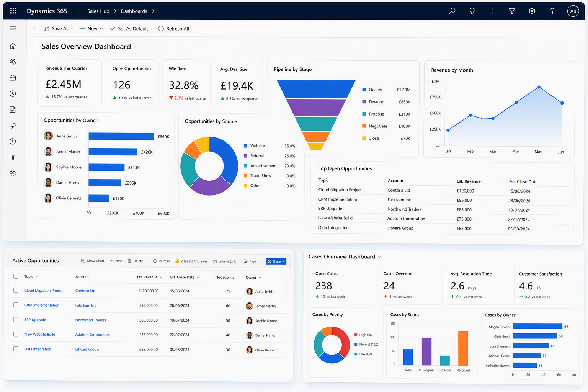The width and height of the screenshot is (588, 392).
Task: Expand the Cases Overview Dashboard chevron
Action: [x=379, y=257]
